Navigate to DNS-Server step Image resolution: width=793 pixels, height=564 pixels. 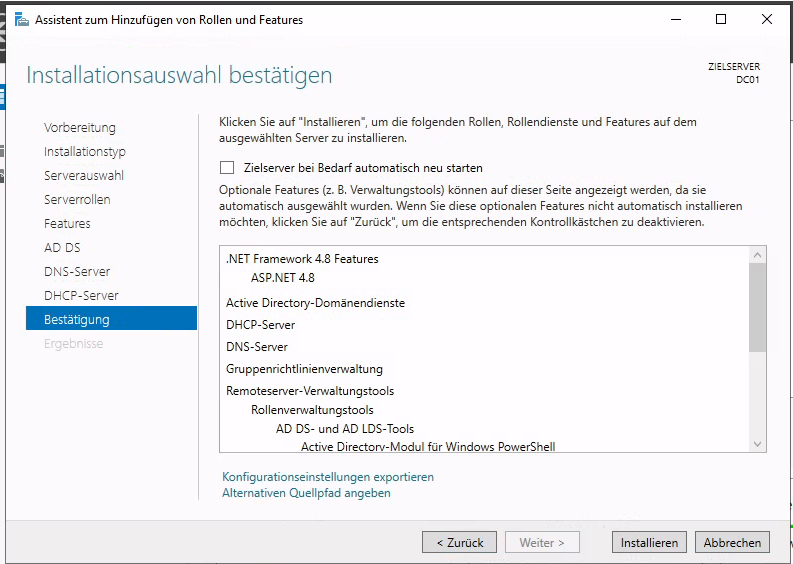pyautogui.click(x=77, y=272)
